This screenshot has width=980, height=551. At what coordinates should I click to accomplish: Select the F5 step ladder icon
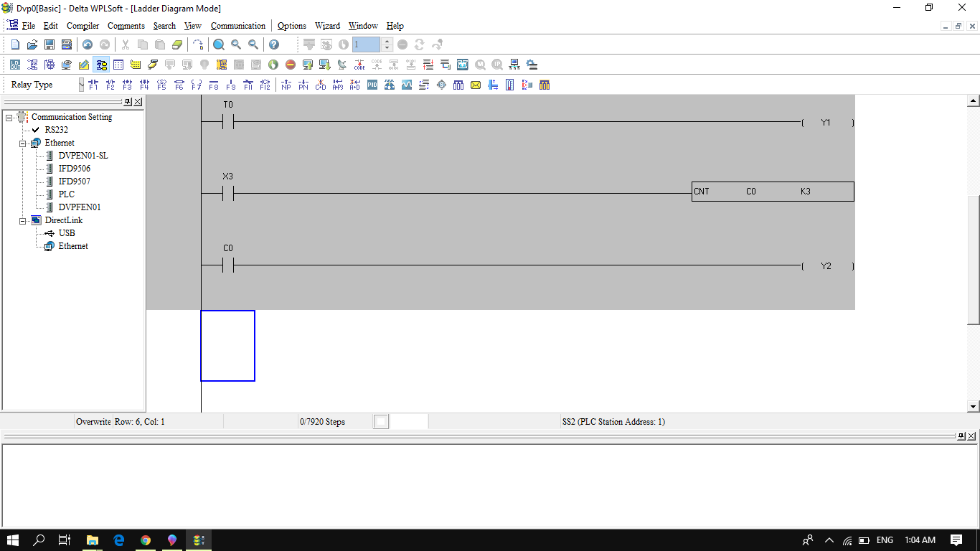(162, 85)
